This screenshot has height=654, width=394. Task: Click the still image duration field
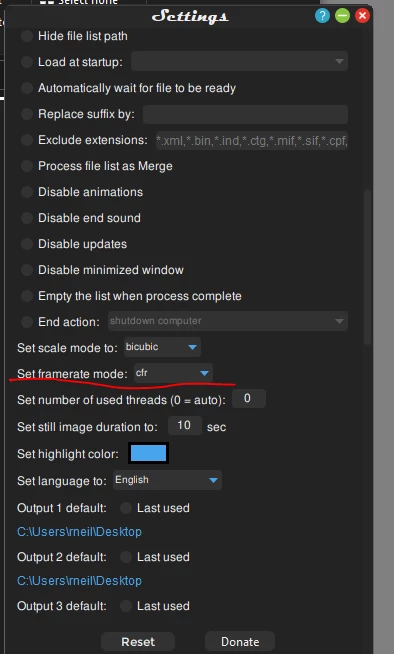(185, 425)
